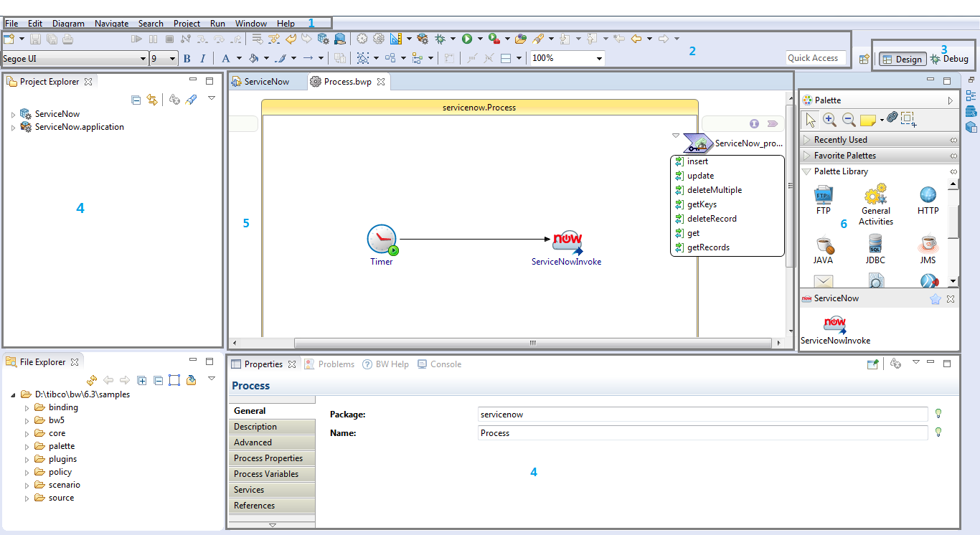Screen dimensions: 980x535
Task: Click the Link with Editor icon in Project Explorer
Action: click(152, 100)
